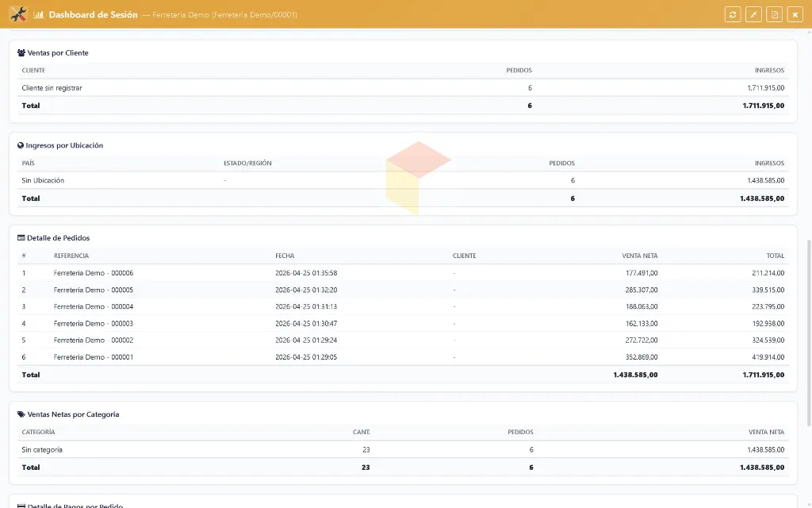
Task: Click the bar chart icon beside Dashboard de Sesión
Action: pyautogui.click(x=38, y=14)
